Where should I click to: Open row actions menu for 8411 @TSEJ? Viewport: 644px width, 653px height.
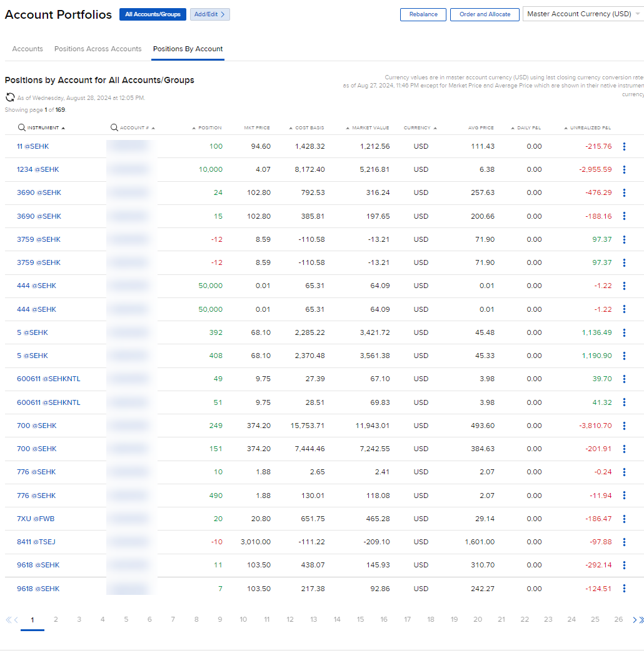(623, 541)
